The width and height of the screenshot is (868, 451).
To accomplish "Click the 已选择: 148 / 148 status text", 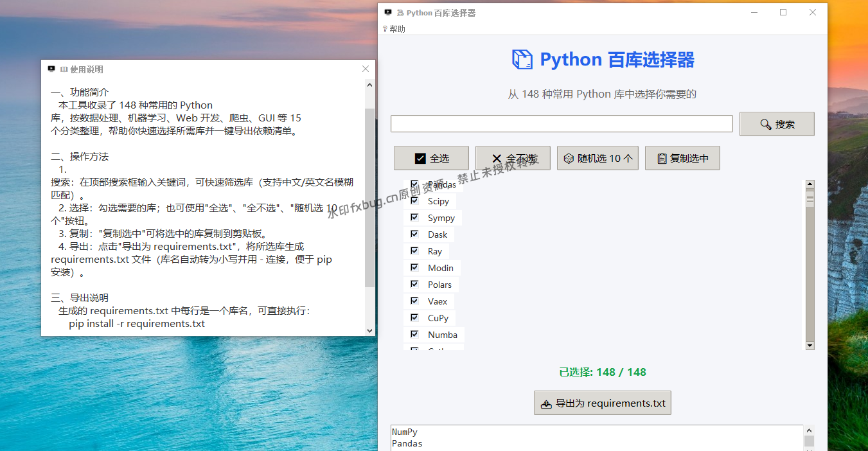I will tap(603, 372).
